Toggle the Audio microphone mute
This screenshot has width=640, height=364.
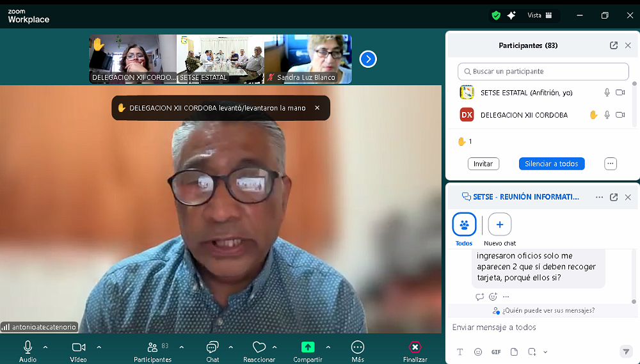[28, 347]
